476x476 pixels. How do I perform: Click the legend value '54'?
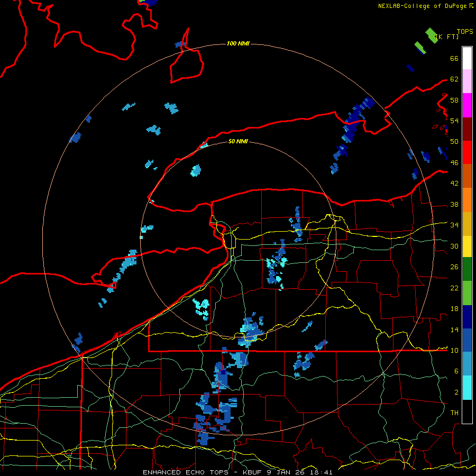tap(454, 121)
